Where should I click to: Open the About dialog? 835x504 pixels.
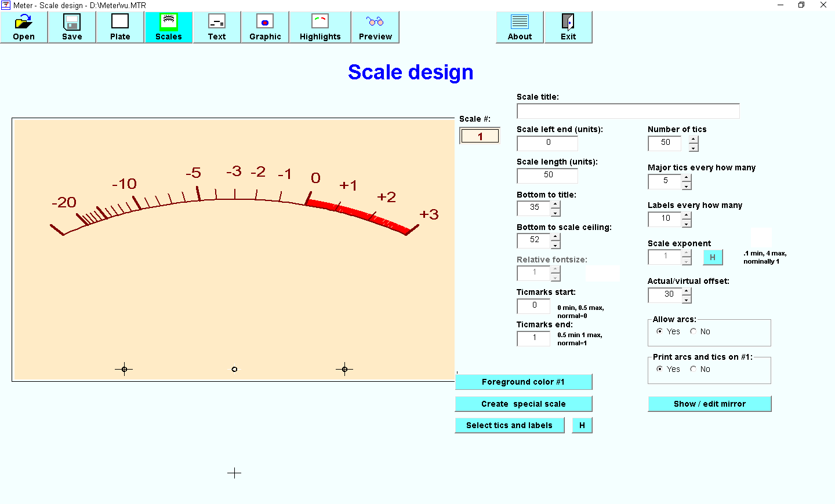coord(520,27)
